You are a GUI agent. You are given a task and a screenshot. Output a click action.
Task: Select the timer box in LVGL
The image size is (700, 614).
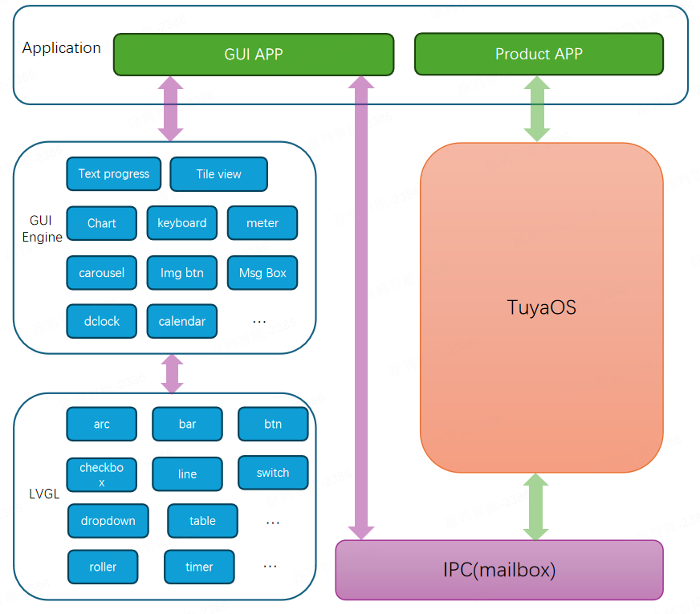click(199, 567)
